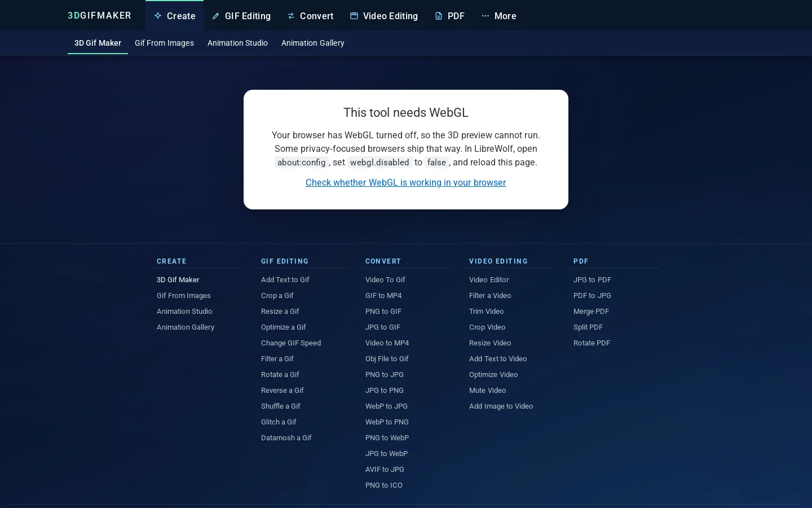Open the Gif From Images tab
This screenshot has width=812, height=508.
[164, 43]
